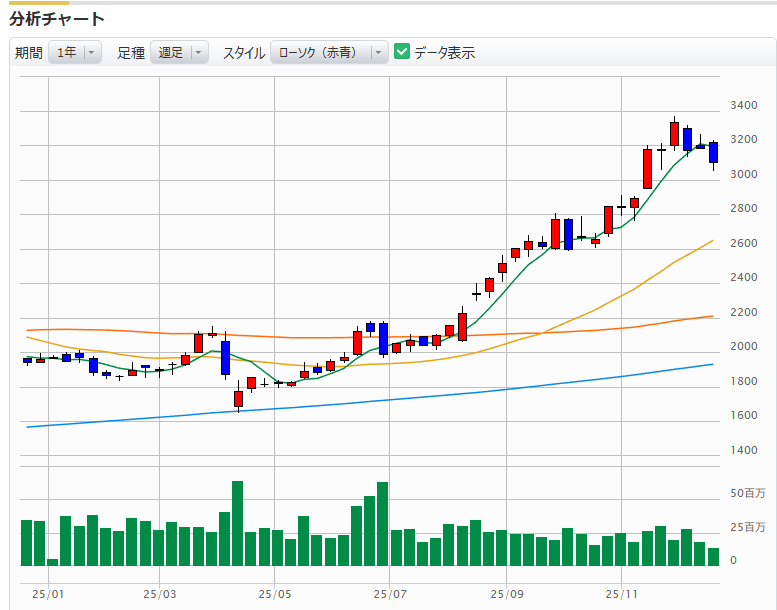Click the 分析チャート heading
The width and height of the screenshot is (777, 610).
pyautogui.click(x=57, y=18)
